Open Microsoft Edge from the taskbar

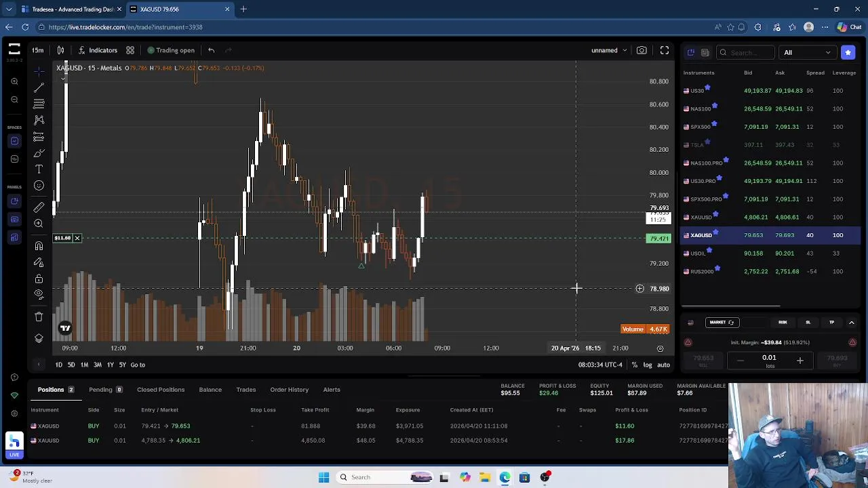coord(505,477)
